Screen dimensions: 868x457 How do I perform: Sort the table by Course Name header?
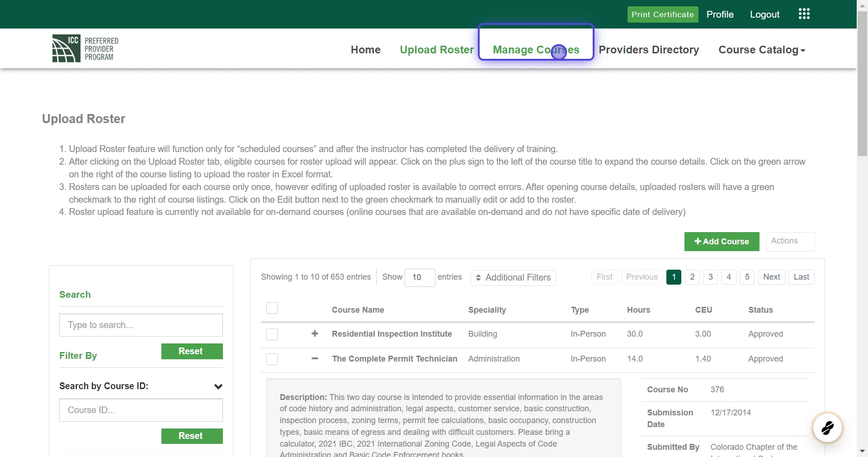pyautogui.click(x=358, y=309)
